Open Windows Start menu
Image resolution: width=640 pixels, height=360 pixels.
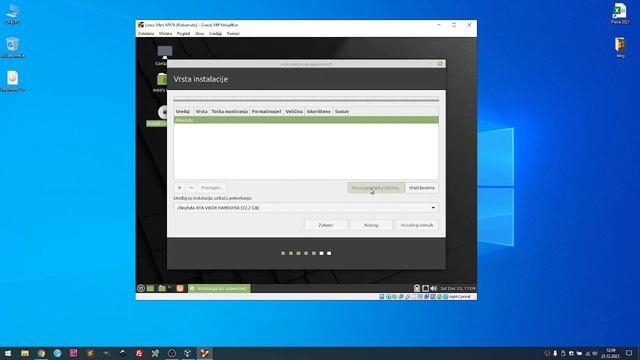pos(8,353)
